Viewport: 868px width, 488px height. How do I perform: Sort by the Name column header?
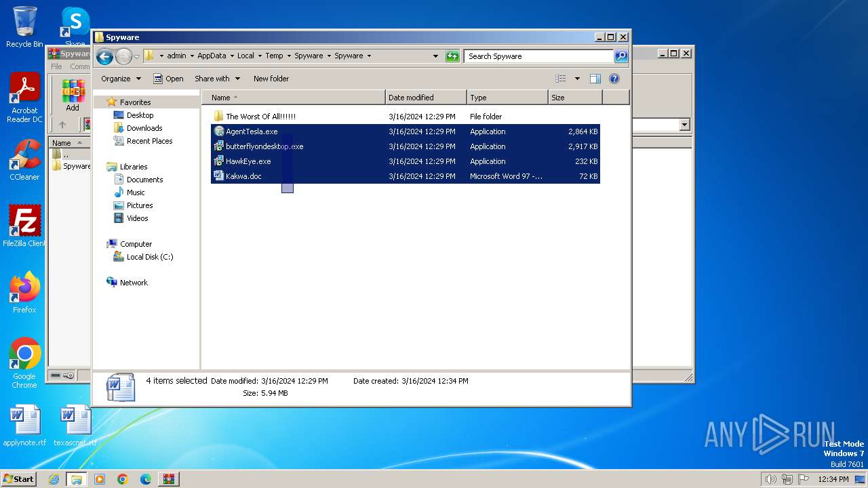pyautogui.click(x=294, y=98)
